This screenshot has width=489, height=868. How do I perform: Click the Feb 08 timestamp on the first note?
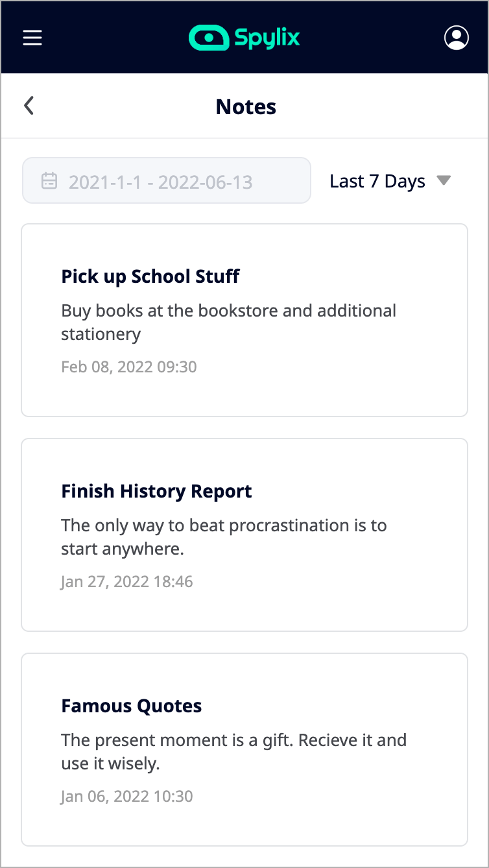pyautogui.click(x=128, y=367)
